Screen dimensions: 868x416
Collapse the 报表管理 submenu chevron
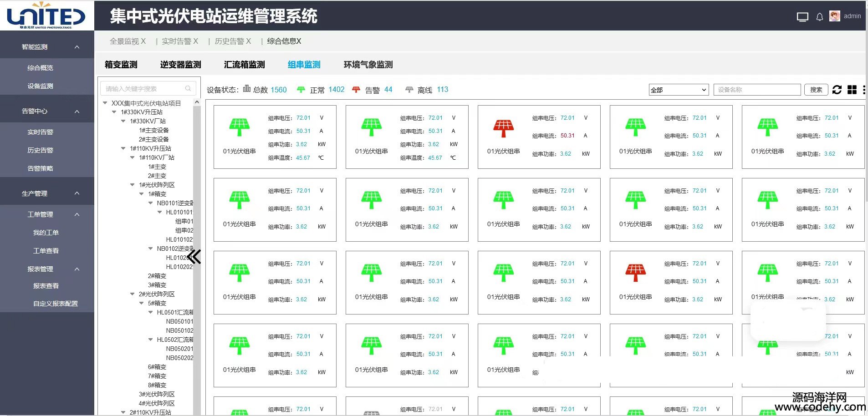point(77,269)
